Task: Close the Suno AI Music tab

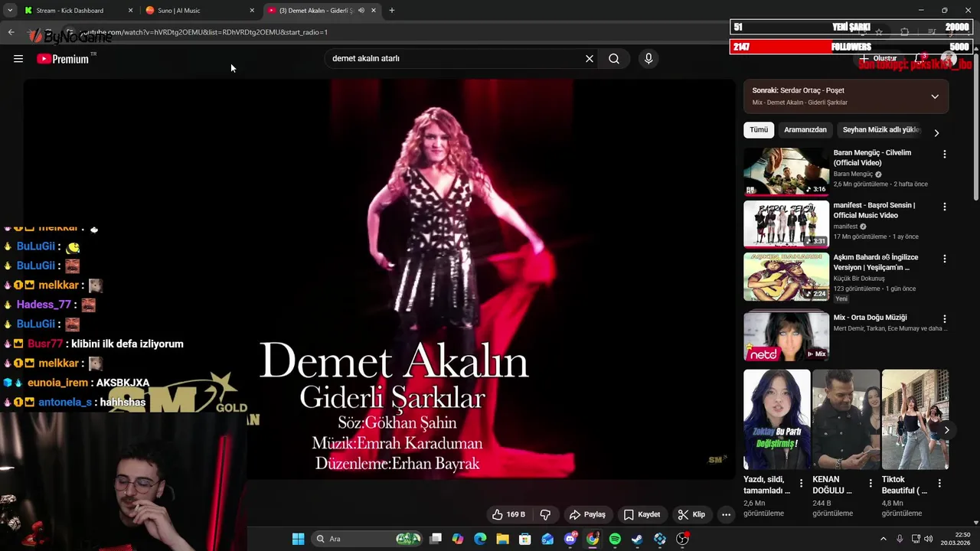Action: [252, 11]
